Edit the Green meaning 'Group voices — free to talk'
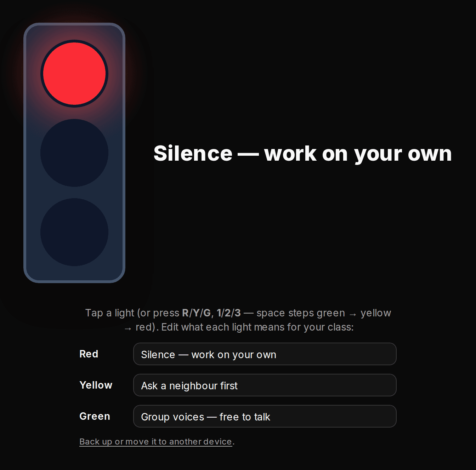476x470 pixels. 265,416
